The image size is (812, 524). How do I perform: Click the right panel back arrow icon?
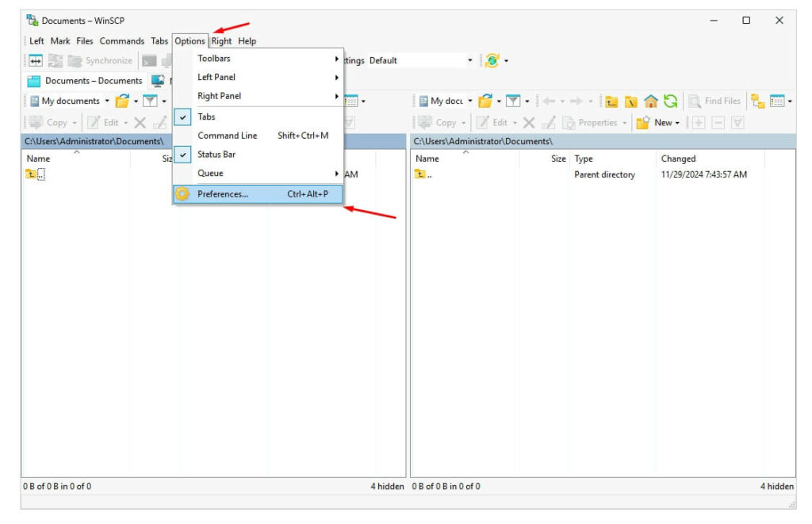(549, 101)
